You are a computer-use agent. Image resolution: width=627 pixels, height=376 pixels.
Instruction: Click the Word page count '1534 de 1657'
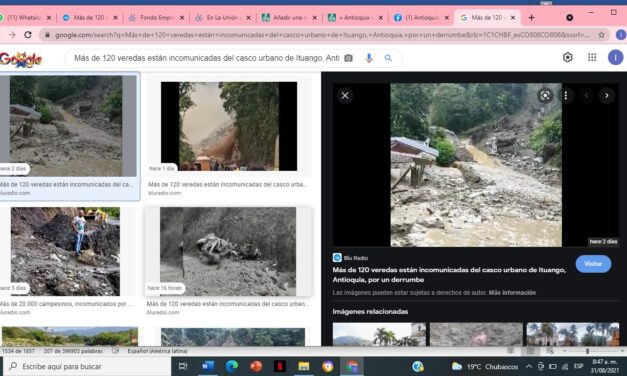[18, 351]
